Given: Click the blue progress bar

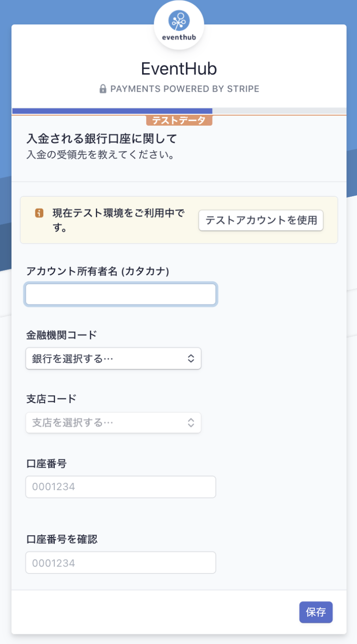Looking at the screenshot, I should 112,111.
